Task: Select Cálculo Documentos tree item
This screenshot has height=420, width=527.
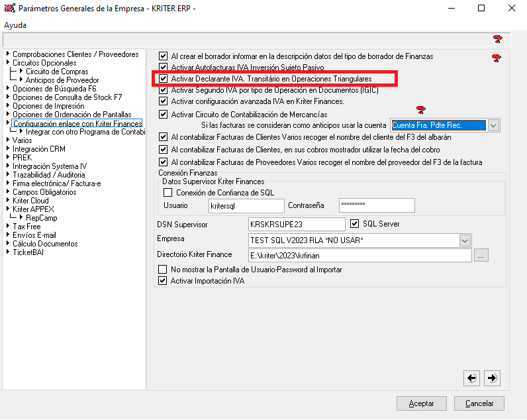Action: pos(45,244)
